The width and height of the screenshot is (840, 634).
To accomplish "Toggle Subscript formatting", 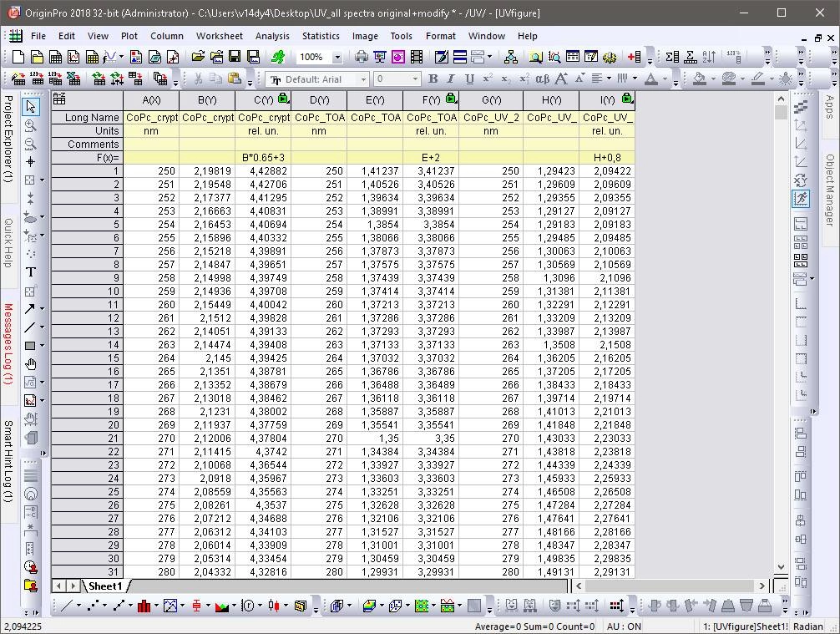I will click(506, 79).
